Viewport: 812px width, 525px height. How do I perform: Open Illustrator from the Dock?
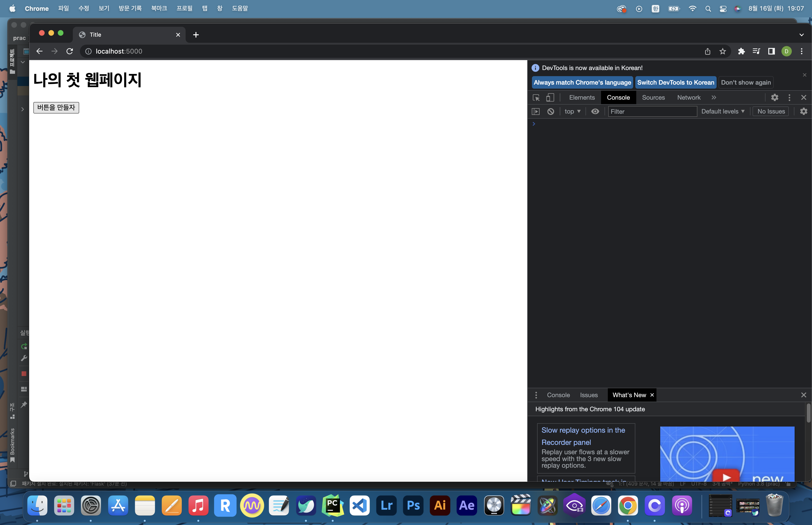(440, 505)
